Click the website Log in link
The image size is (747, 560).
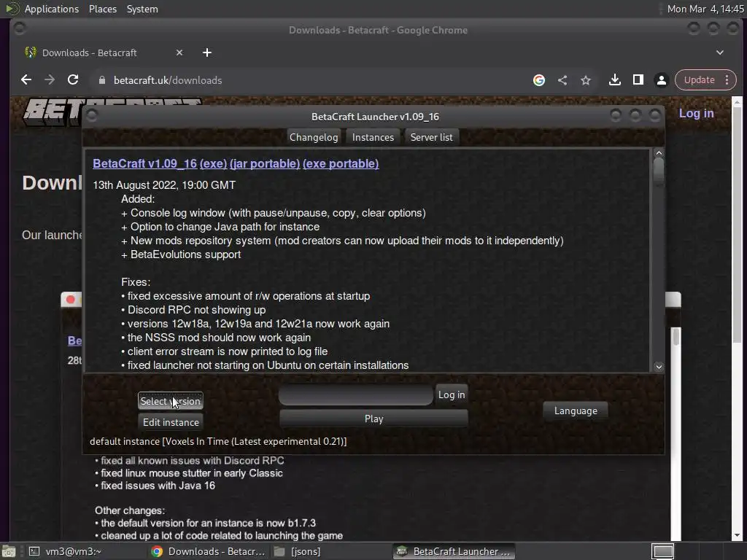[x=696, y=113]
